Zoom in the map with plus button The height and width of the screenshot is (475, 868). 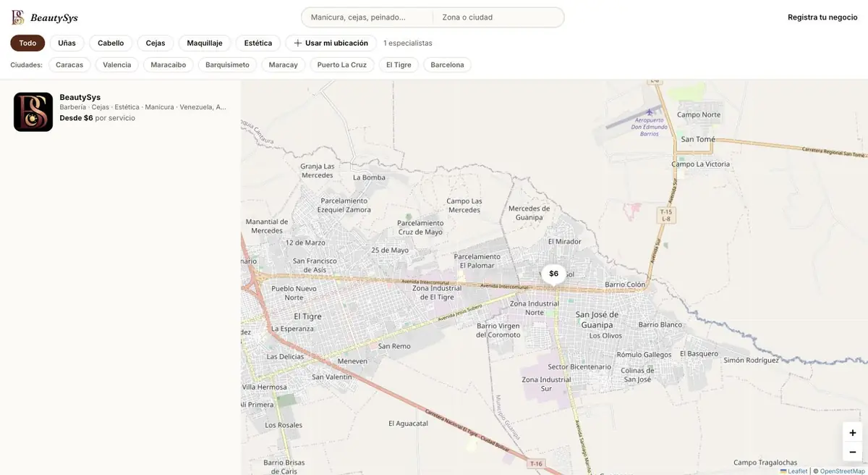point(853,432)
